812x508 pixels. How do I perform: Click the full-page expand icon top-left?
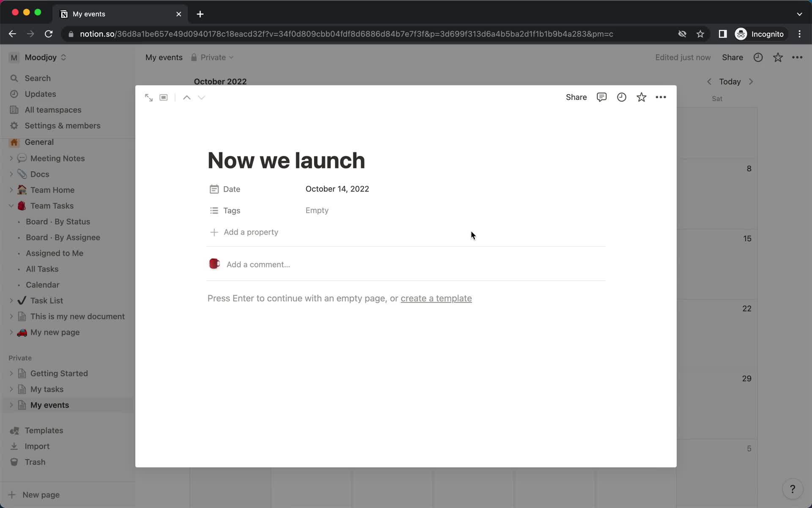click(148, 97)
